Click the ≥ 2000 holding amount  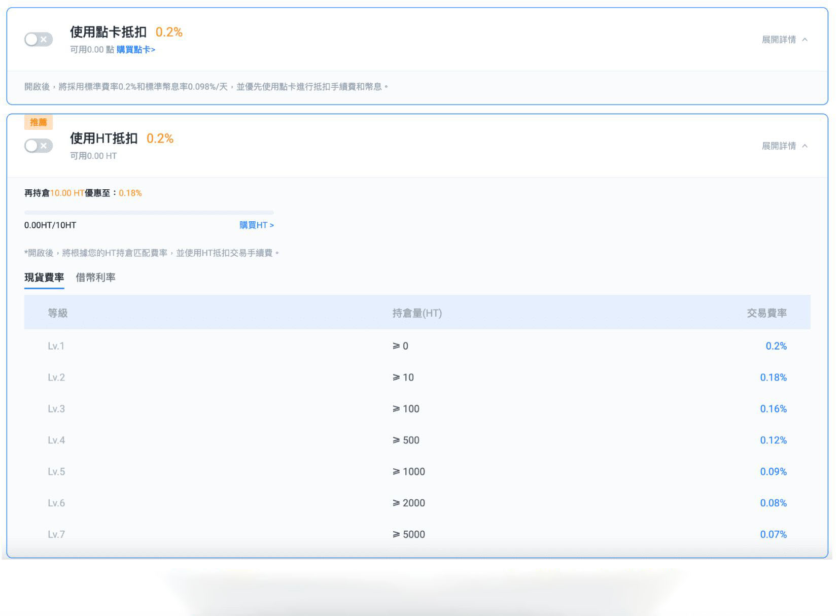pos(409,503)
